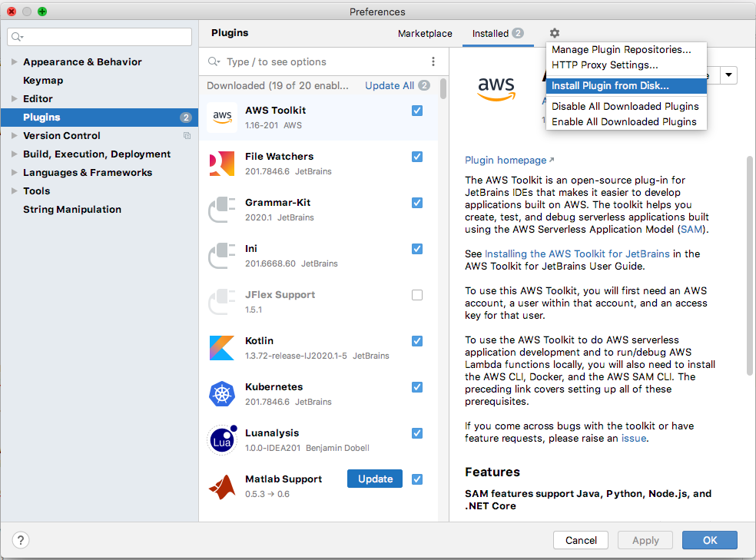This screenshot has height=560, width=756.
Task: Click the Kotlin plugin icon
Action: pyautogui.click(x=221, y=348)
